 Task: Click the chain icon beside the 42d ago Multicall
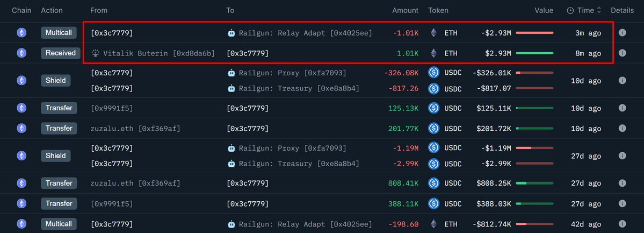click(x=21, y=224)
